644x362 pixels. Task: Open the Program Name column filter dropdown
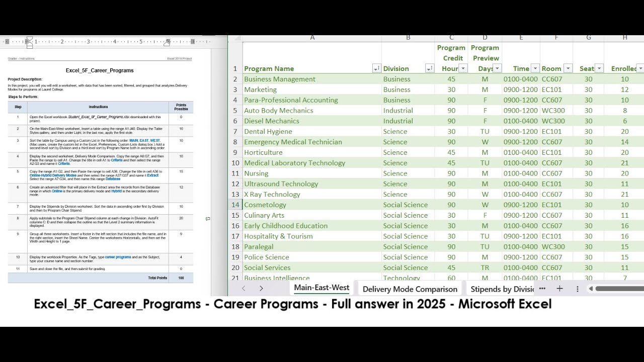376,68
